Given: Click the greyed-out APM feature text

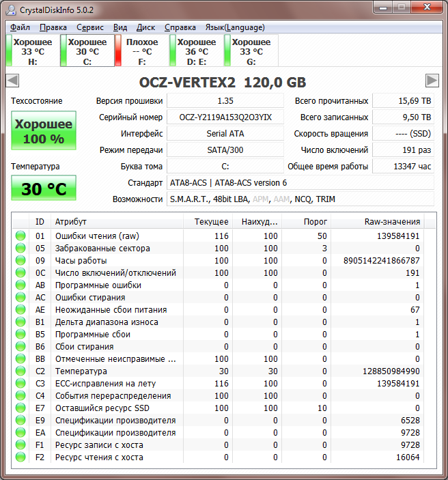Looking at the screenshot, I should tap(260, 199).
